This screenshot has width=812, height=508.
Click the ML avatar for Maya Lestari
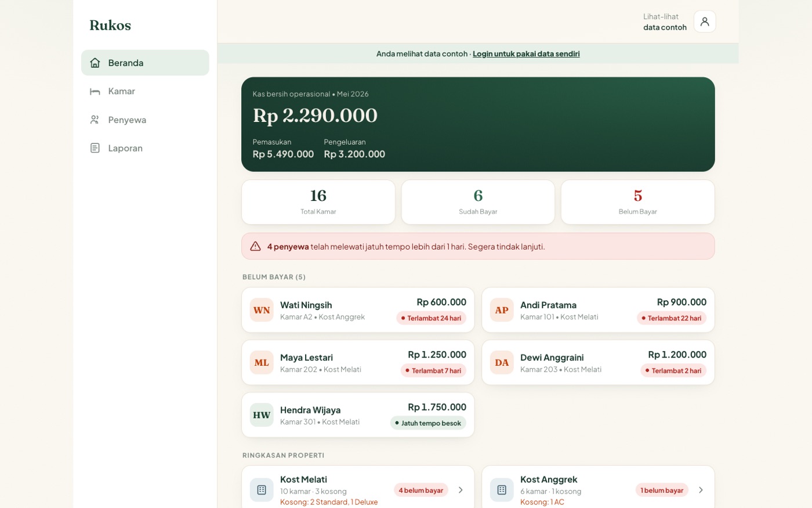(x=262, y=362)
